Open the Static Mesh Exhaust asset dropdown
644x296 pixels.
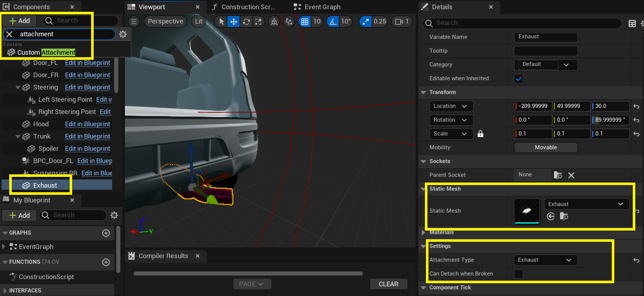[586, 204]
